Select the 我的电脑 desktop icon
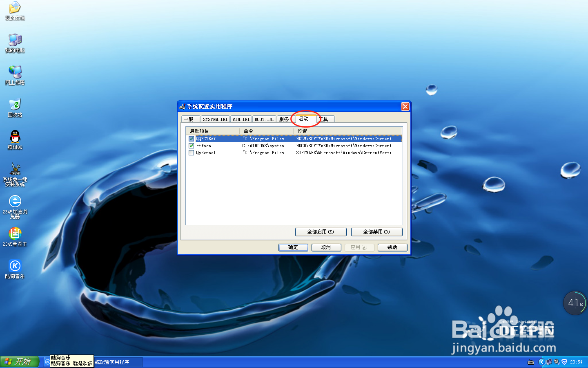 [x=15, y=43]
